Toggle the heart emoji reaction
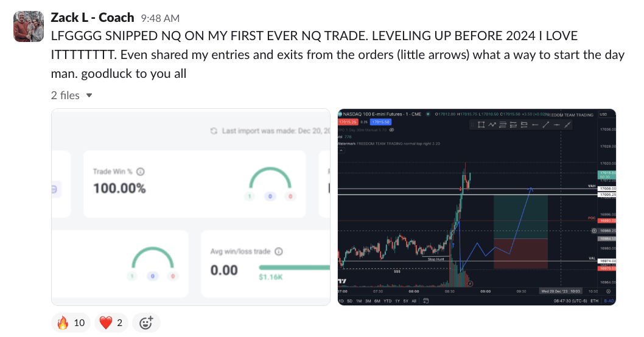The width and height of the screenshot is (644, 337). pyautogui.click(x=111, y=323)
